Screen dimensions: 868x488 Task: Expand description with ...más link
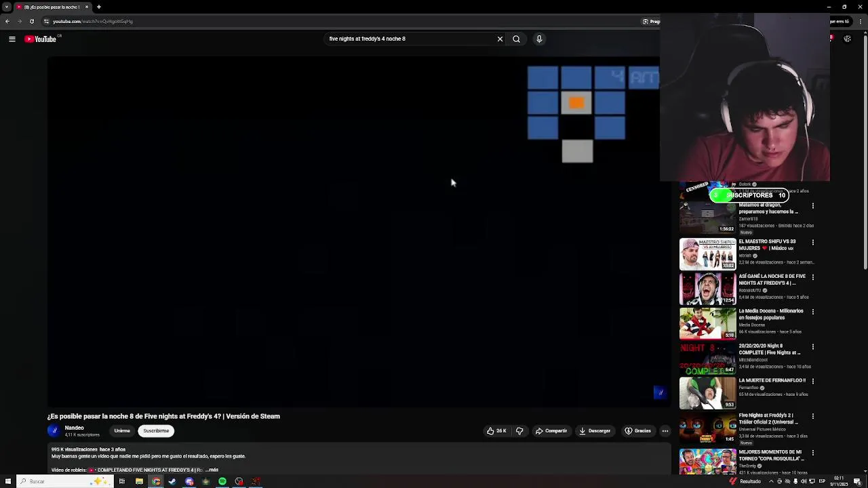(x=212, y=470)
